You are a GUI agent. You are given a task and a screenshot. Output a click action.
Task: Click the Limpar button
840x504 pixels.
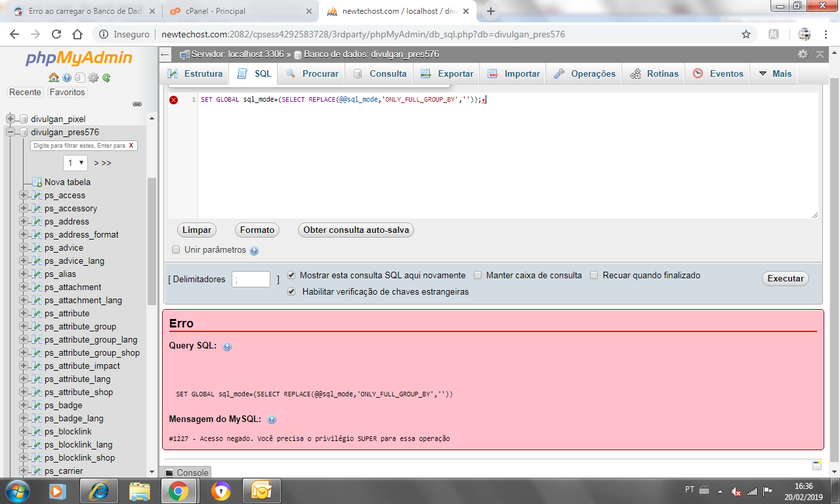[197, 230]
